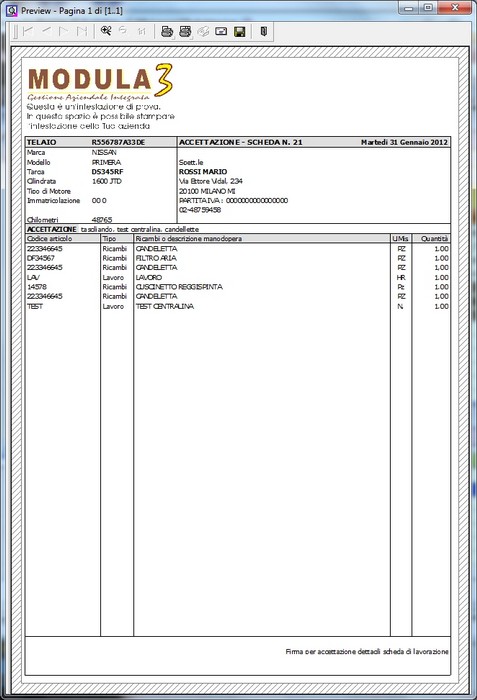
Task: Click the model value PRIMERA
Action: [x=106, y=162]
